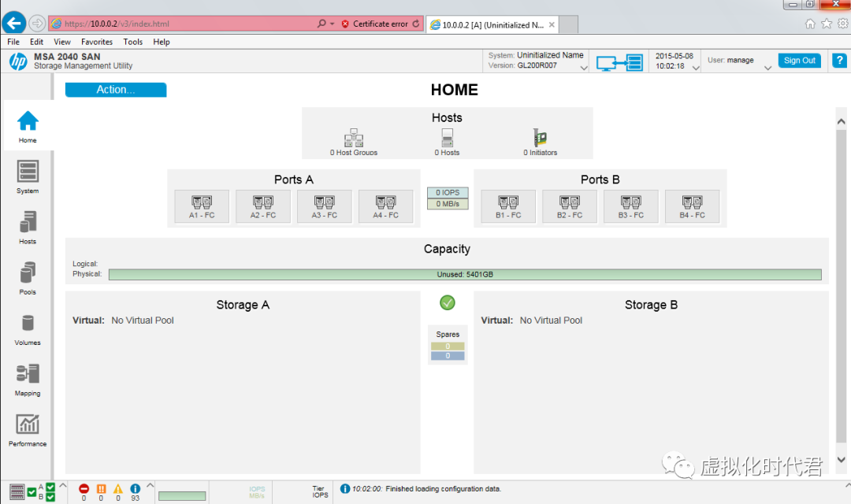
Task: Open the Tools menu
Action: coord(133,42)
